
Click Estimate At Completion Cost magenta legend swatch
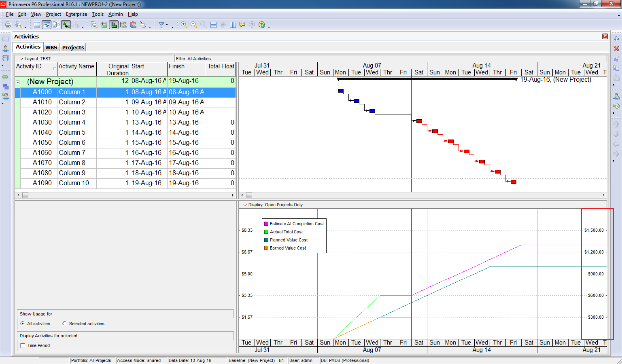point(266,224)
